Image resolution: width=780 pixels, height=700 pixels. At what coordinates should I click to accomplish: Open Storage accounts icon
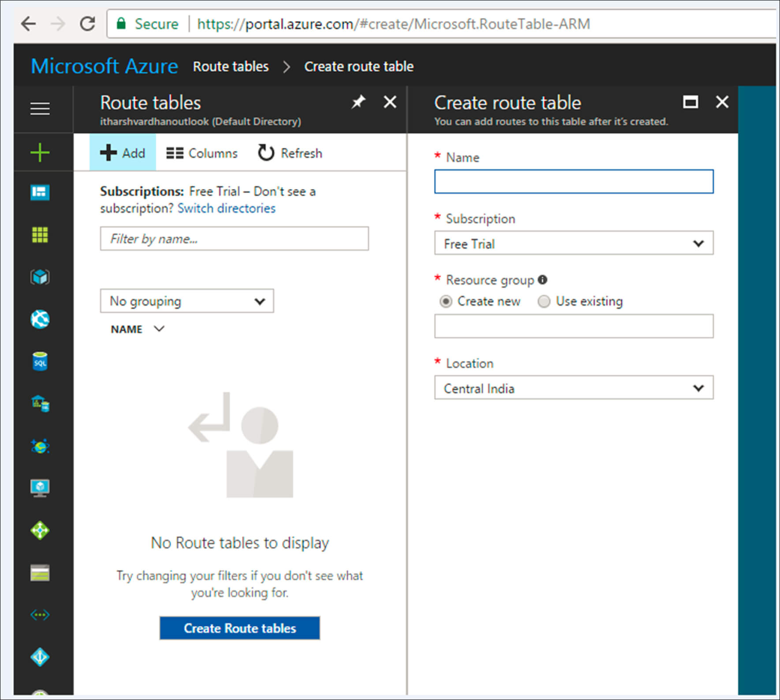click(x=40, y=573)
